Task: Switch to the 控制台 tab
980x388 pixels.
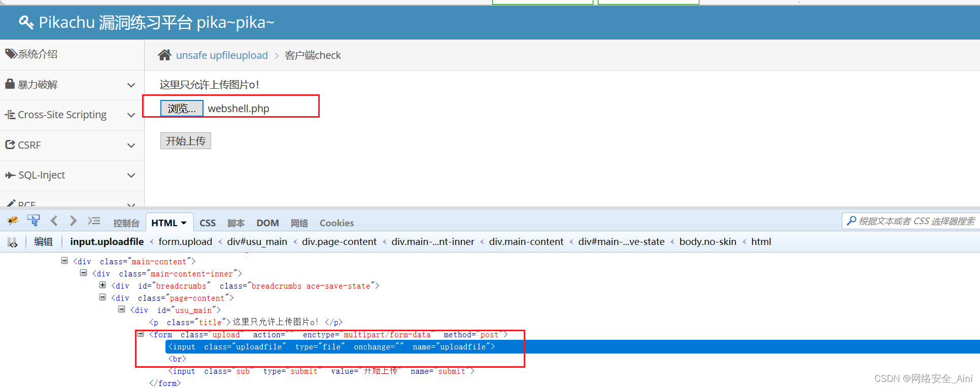Action: click(x=126, y=223)
